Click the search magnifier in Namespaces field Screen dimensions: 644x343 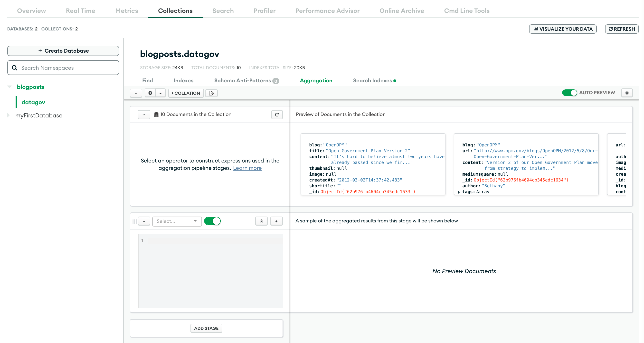(14, 67)
